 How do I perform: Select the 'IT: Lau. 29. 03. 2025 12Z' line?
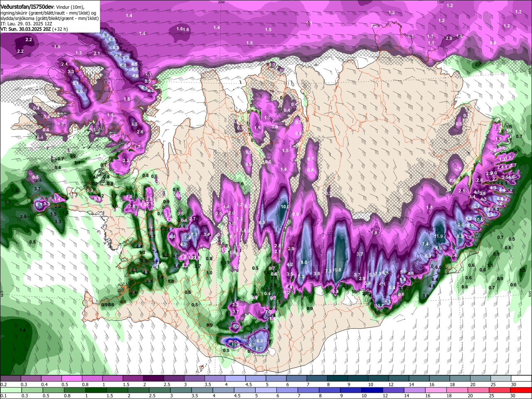coord(26,24)
